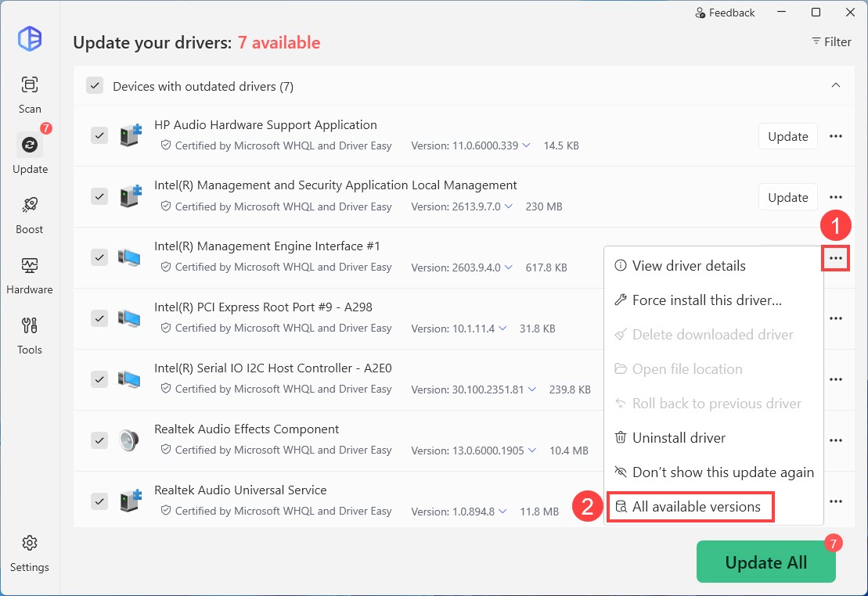Open the Tools section in sidebar
The height and width of the screenshot is (596, 868).
point(30,336)
